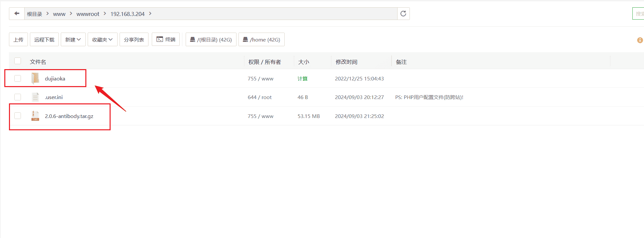
Task: Open the 根目录 (42G) disk
Action: (x=211, y=40)
